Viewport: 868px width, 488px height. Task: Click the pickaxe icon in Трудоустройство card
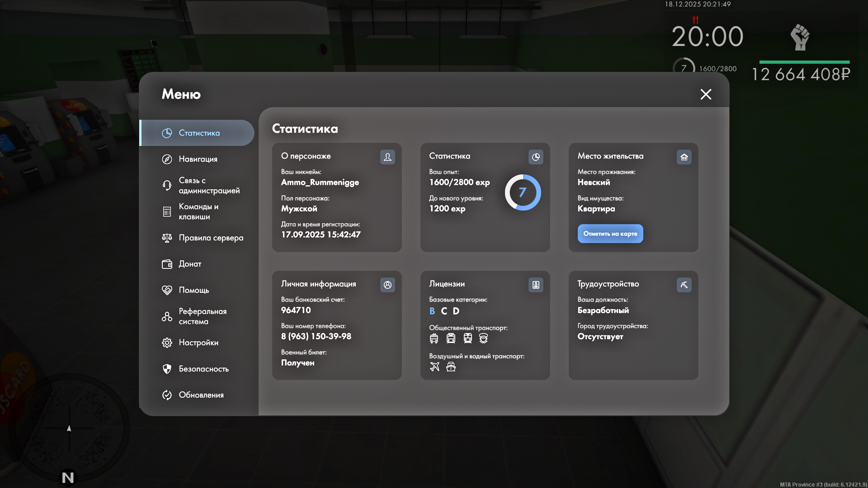[684, 285]
